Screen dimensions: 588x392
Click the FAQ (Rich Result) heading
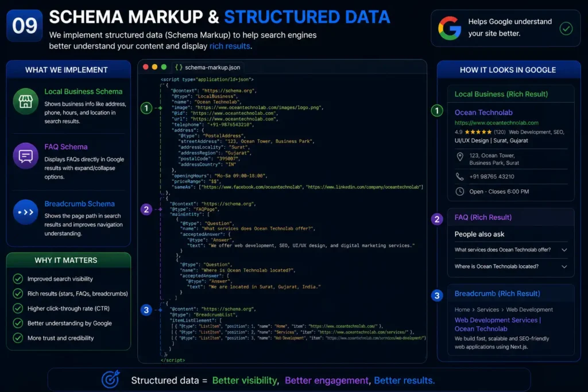[x=483, y=218]
